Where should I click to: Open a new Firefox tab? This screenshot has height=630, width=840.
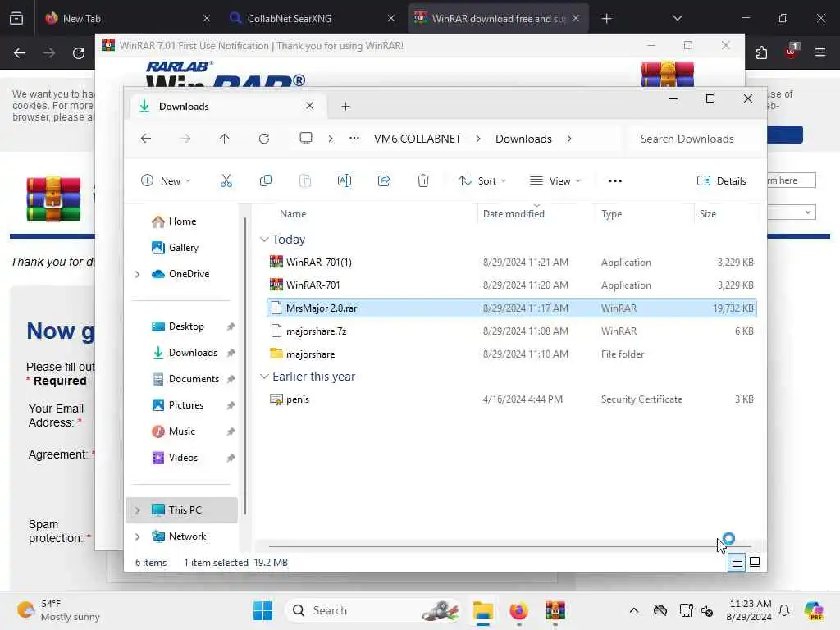click(606, 18)
